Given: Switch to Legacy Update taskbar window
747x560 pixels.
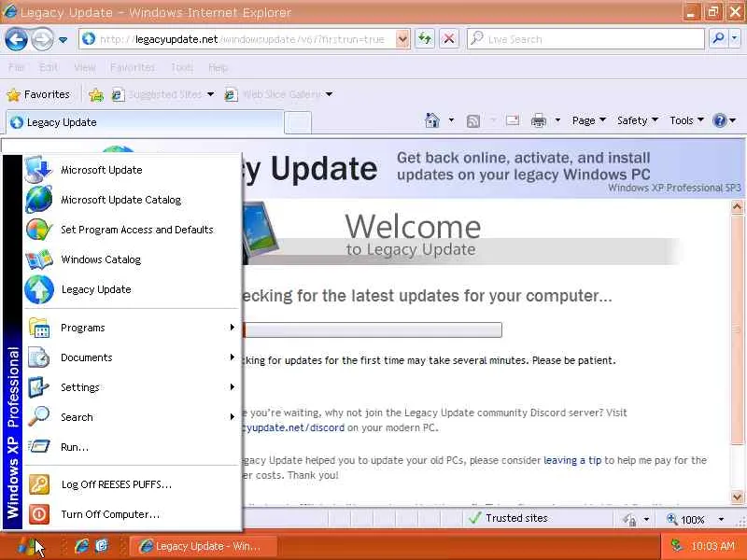Looking at the screenshot, I should (203, 546).
